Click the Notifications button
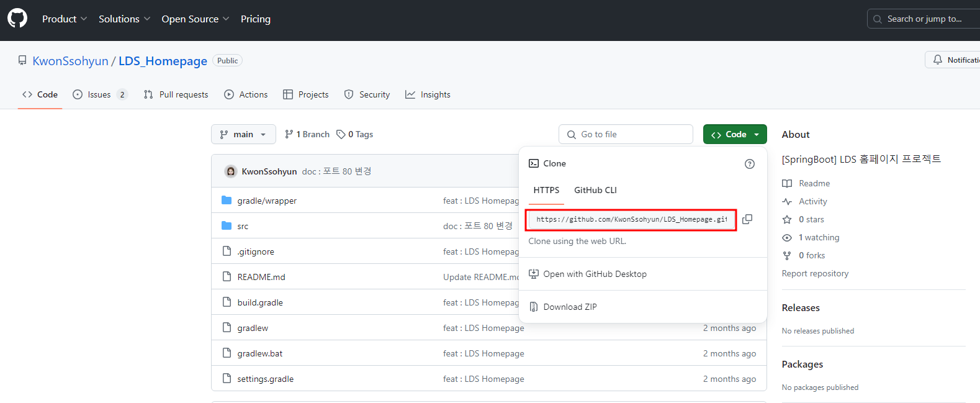980x403 pixels. [953, 60]
